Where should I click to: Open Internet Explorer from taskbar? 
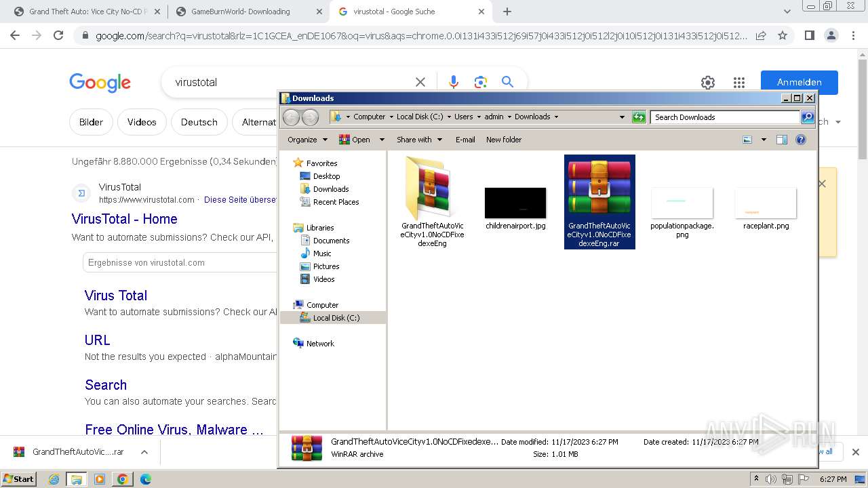coord(54,479)
